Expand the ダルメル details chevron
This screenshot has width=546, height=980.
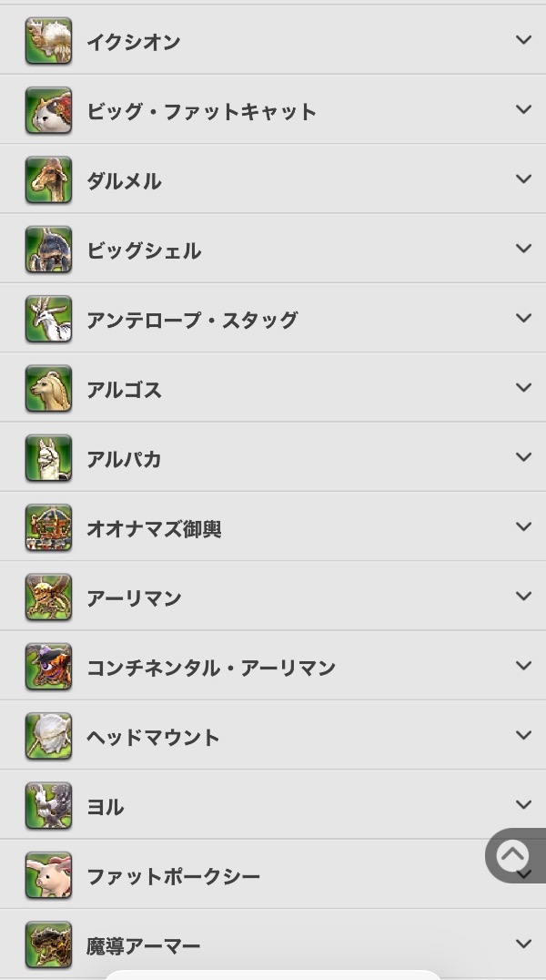pyautogui.click(x=523, y=179)
